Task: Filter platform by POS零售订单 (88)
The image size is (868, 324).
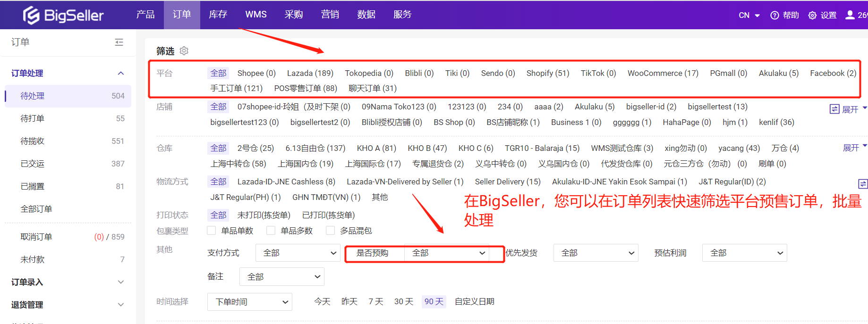Action: click(306, 88)
